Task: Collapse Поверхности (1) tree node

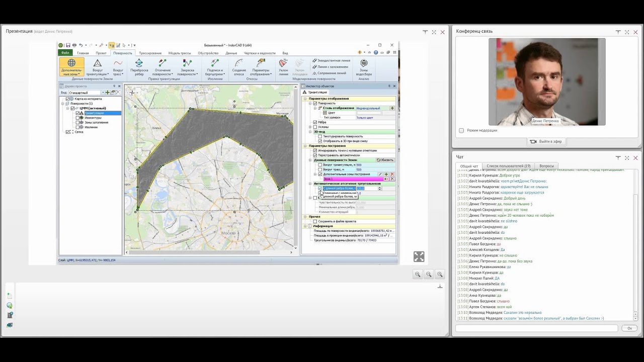Action: click(63, 104)
